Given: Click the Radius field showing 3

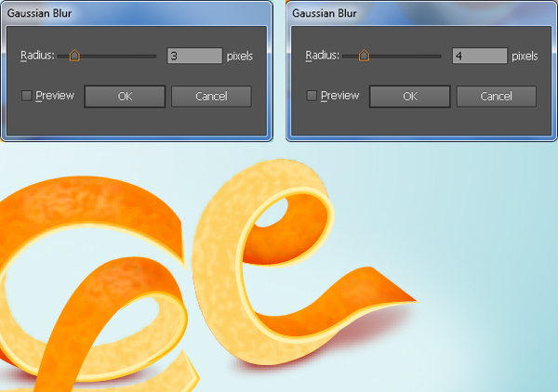Looking at the screenshot, I should click(x=194, y=56).
